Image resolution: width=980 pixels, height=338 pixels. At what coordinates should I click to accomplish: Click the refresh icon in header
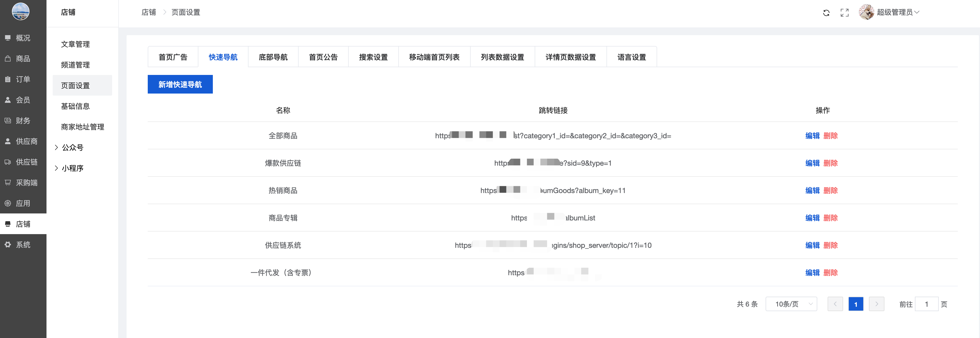(826, 13)
